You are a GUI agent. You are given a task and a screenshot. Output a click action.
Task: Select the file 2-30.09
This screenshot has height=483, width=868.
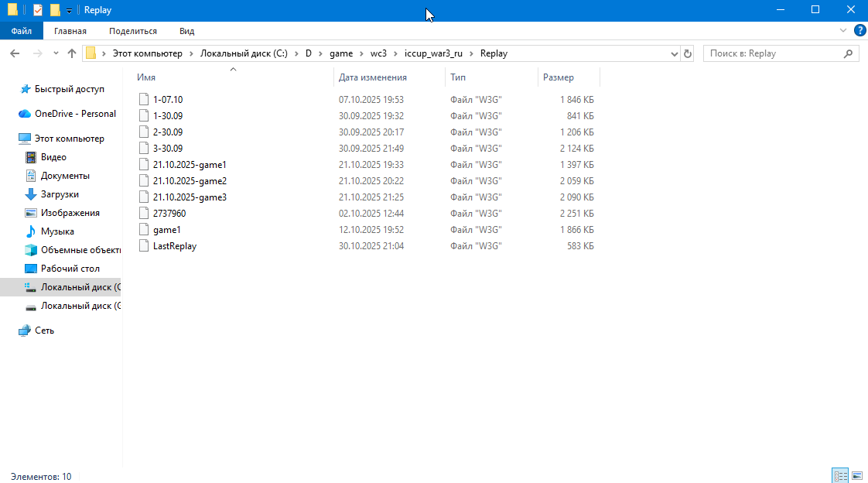[168, 132]
